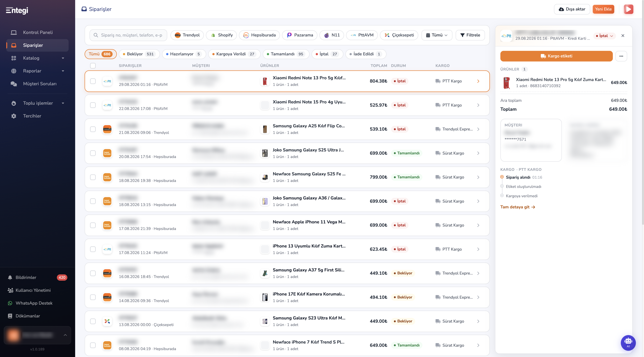Click the red Xiaomi case thumbnail in detail panel
The width and height of the screenshot is (644, 357).
click(x=506, y=83)
